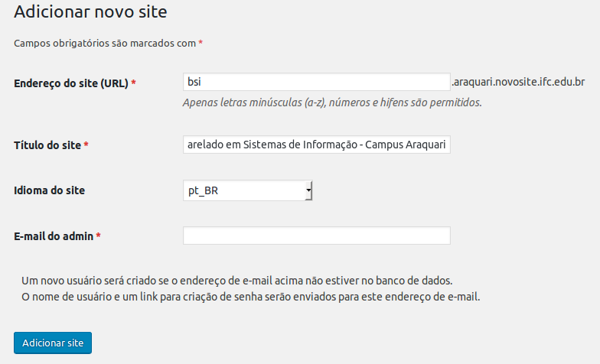Click the red asterisk after "marcados com"
The image size is (600, 364).
tap(201, 44)
